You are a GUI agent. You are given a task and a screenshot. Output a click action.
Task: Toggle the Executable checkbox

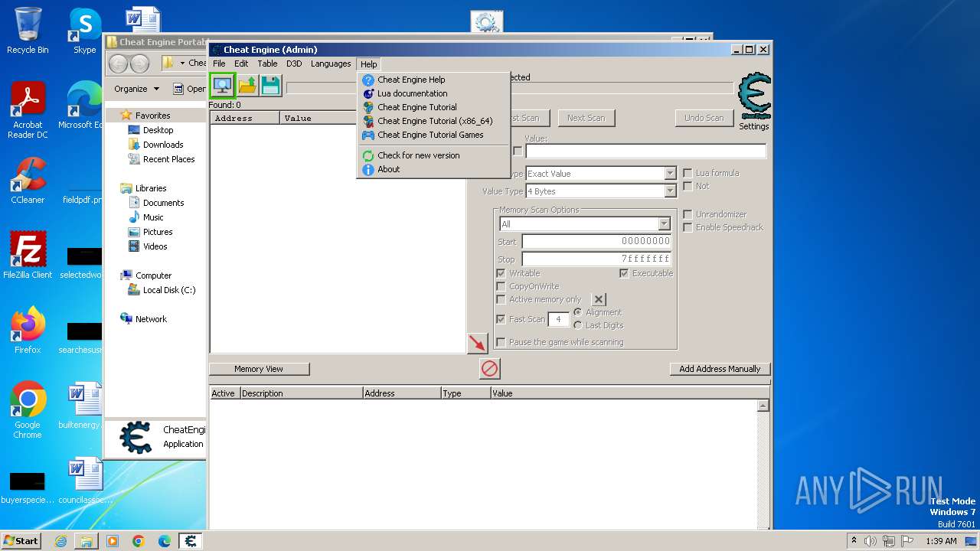[x=624, y=273]
